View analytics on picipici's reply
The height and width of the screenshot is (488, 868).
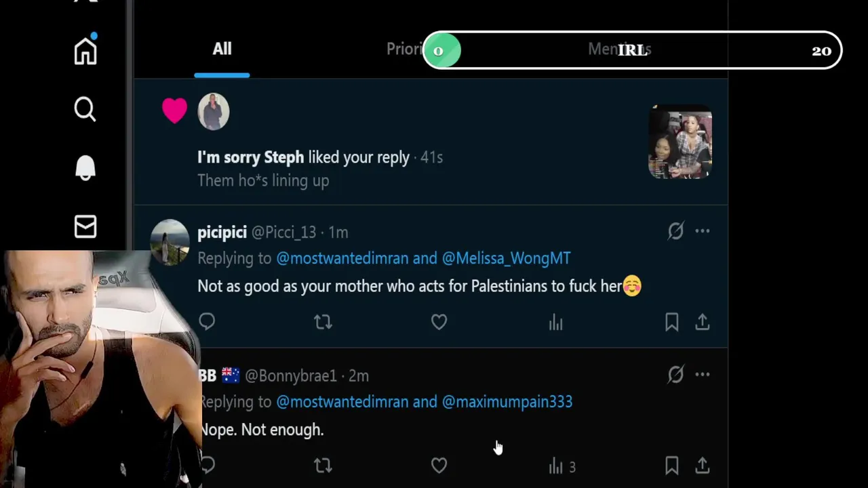coord(555,322)
